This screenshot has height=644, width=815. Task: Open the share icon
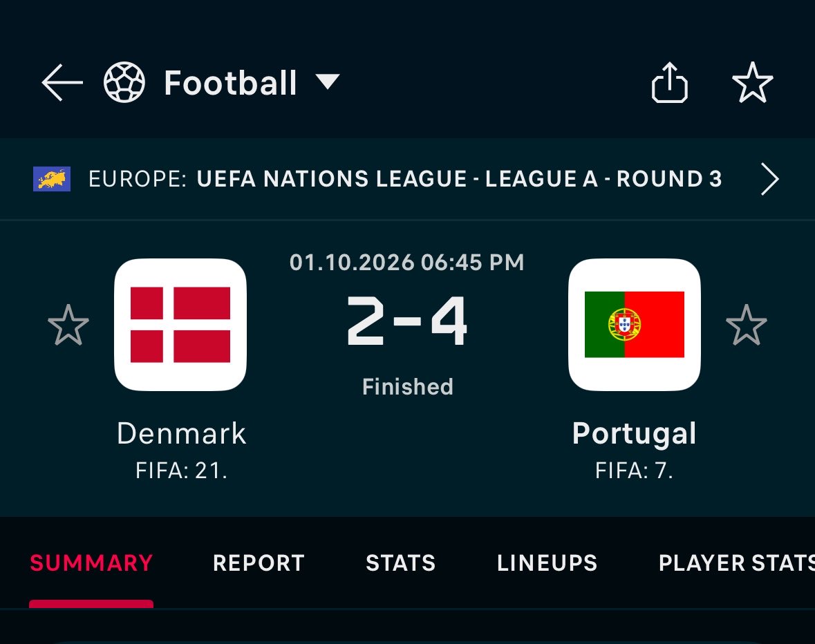[669, 82]
